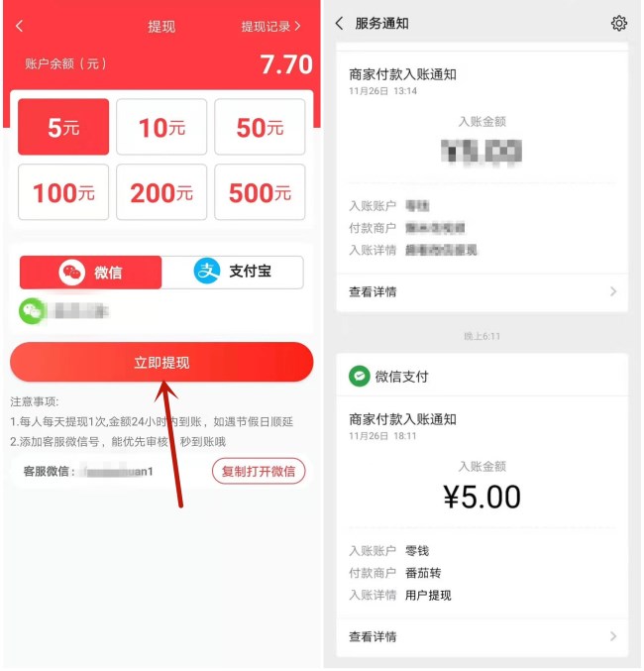Image resolution: width=644 pixels, height=671 pixels.
Task: Open 提现记录 withdrawal history
Action: tap(270, 27)
